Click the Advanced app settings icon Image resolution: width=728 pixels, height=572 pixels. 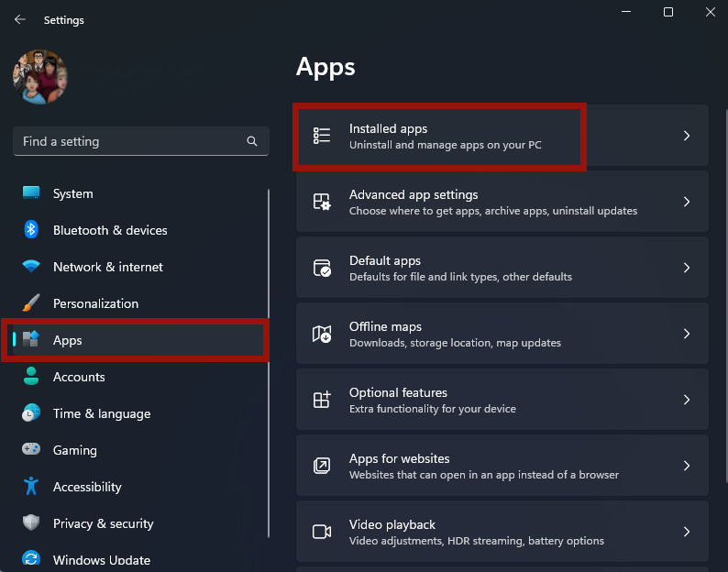point(322,202)
